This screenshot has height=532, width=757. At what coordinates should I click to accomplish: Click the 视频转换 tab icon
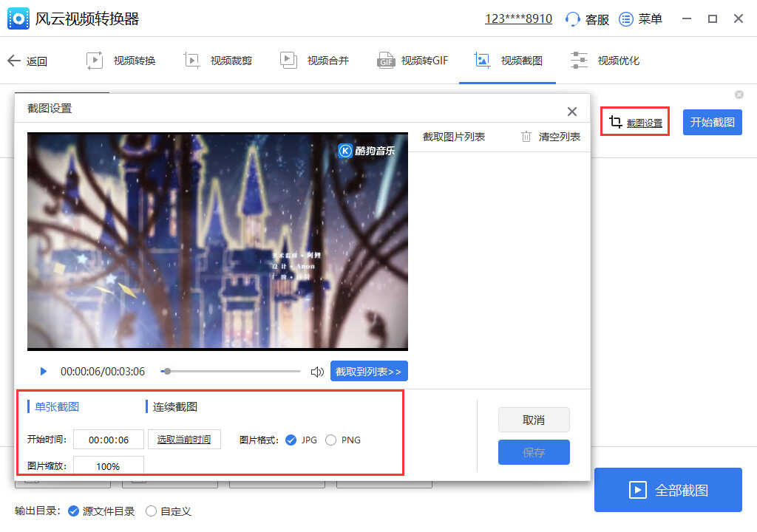[95, 61]
